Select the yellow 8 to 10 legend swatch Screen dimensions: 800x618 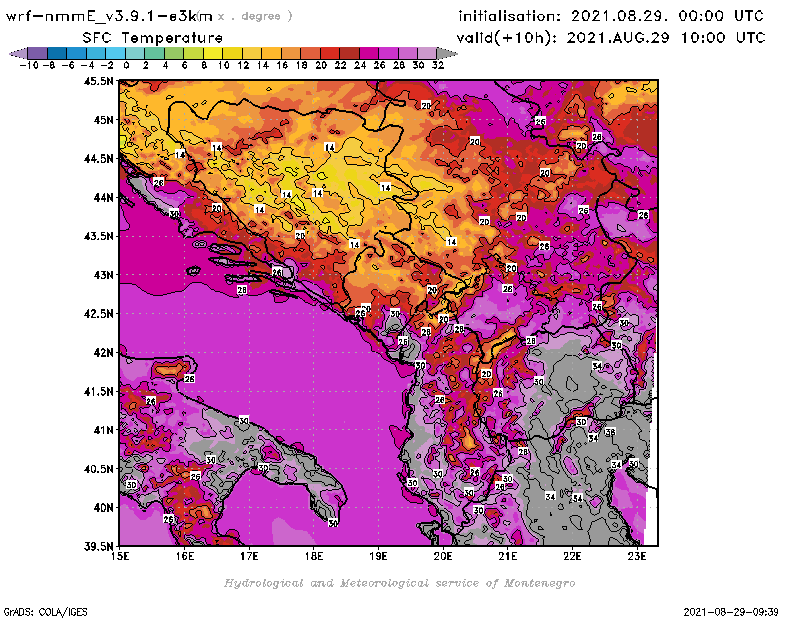[213, 53]
